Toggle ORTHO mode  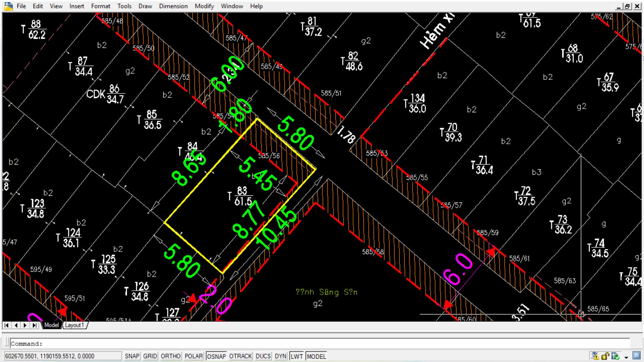[x=171, y=356]
